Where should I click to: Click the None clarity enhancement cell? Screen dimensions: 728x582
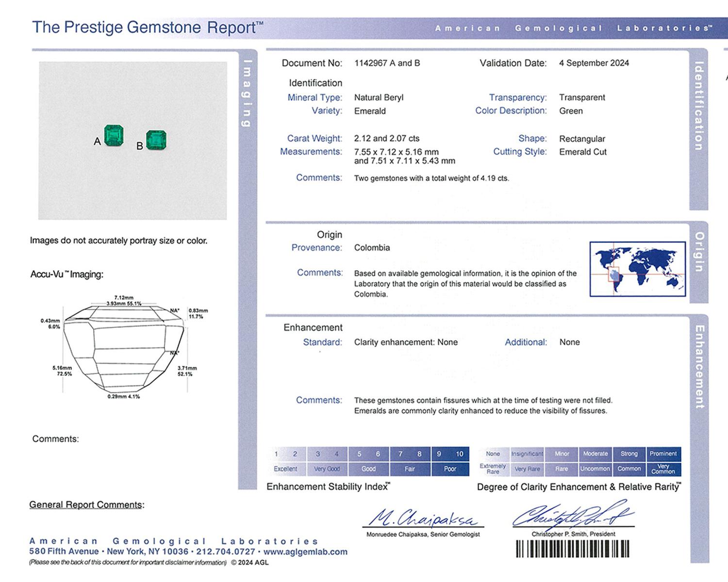coord(493,454)
